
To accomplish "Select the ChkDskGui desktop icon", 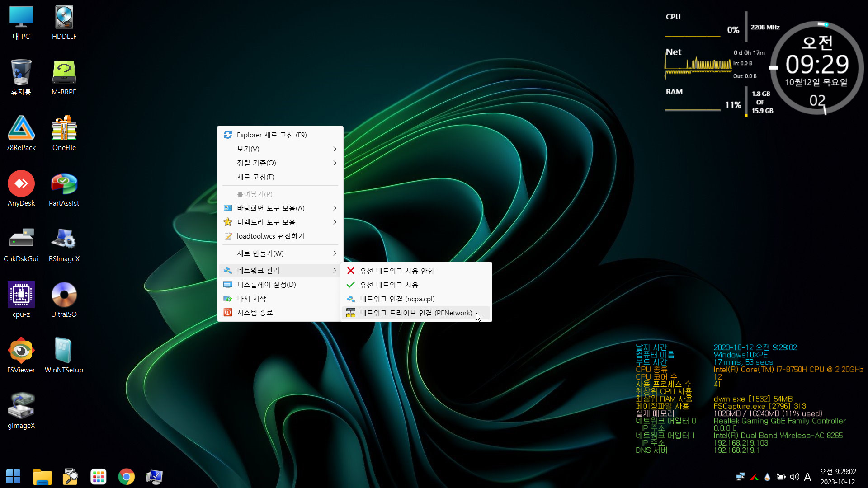I will click(21, 244).
